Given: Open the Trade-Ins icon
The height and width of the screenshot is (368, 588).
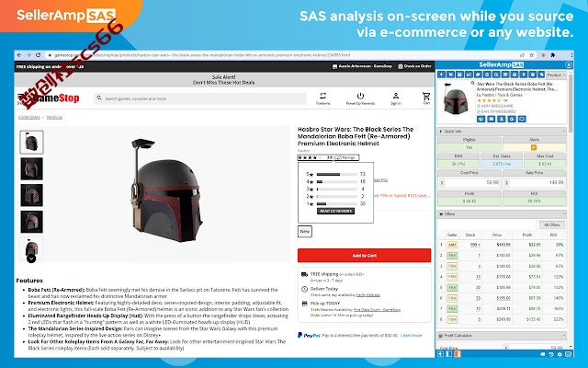Looking at the screenshot, I should [x=322, y=98].
